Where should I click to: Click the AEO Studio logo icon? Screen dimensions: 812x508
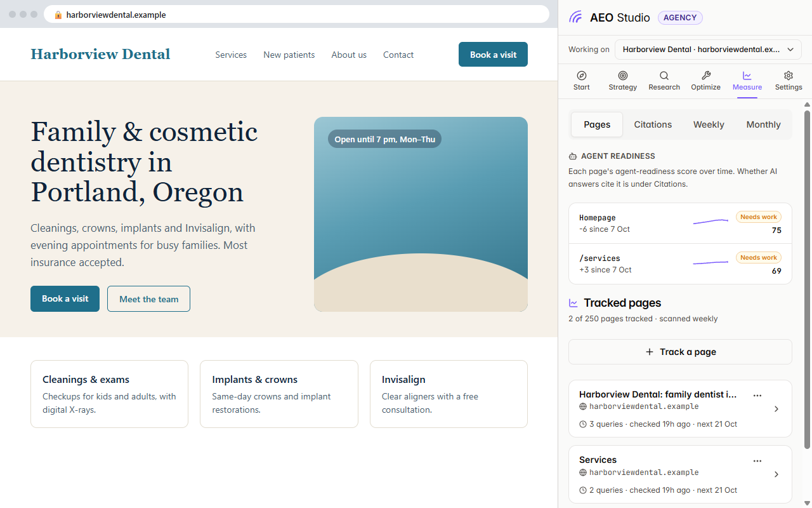click(x=575, y=17)
